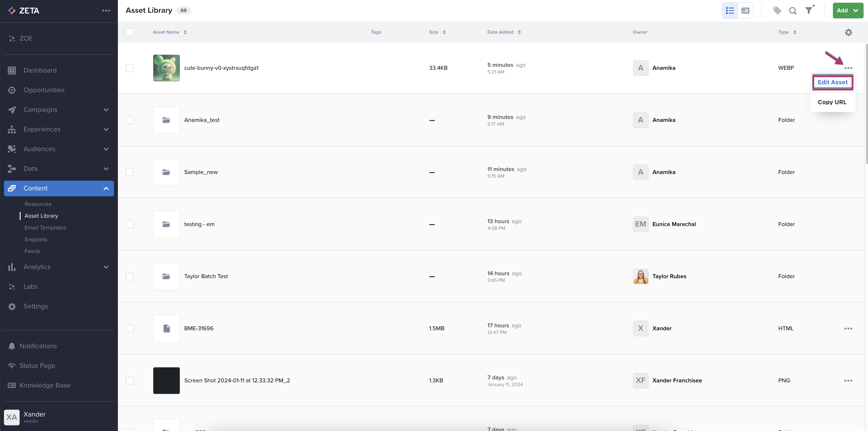
Task: Open row actions for BME-31696
Action: [848, 329]
